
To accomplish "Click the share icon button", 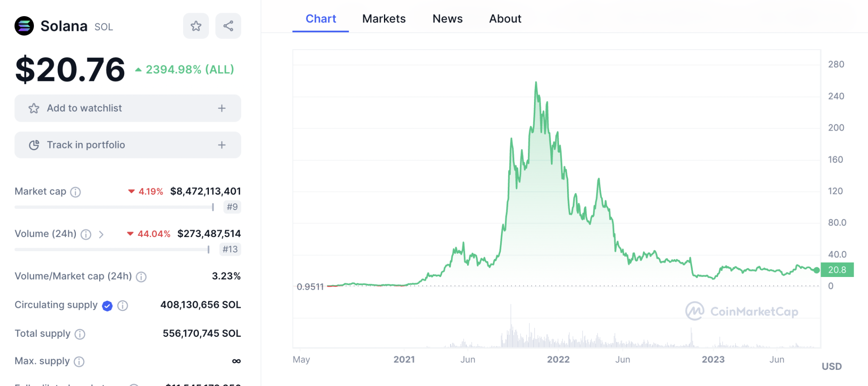I will click(228, 26).
